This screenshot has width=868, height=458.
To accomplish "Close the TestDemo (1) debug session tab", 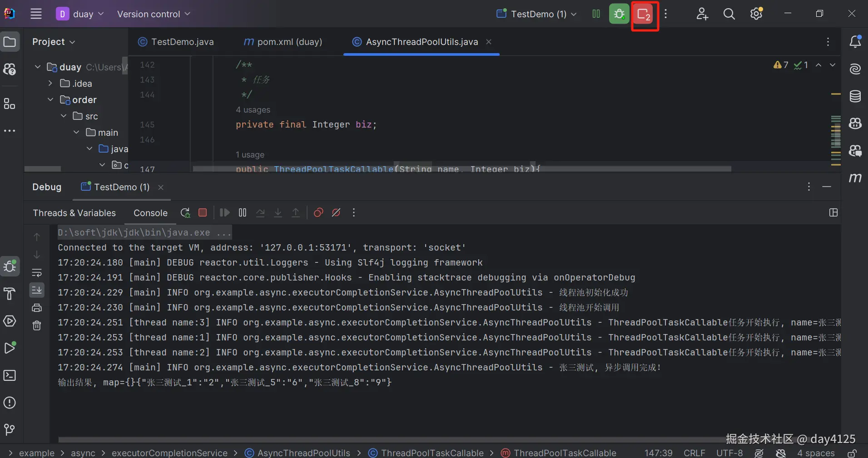I will click(161, 187).
